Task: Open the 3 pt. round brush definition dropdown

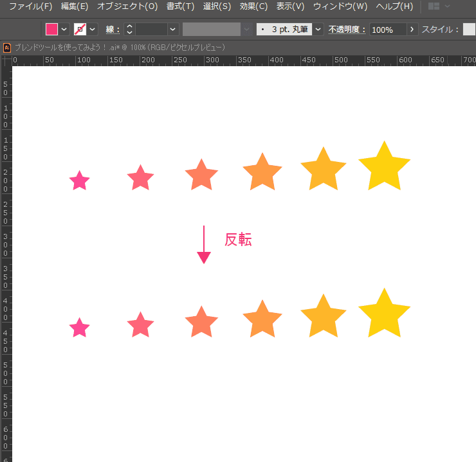Action: tap(318, 30)
